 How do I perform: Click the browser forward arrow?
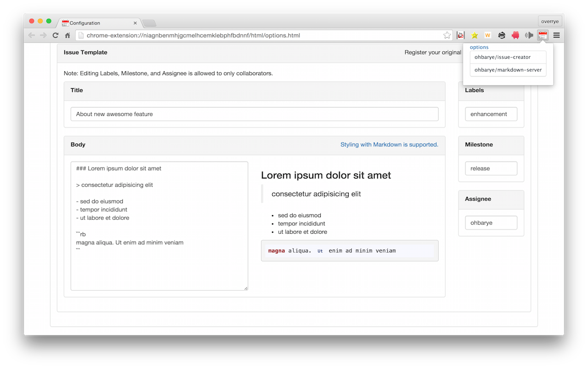tap(43, 35)
